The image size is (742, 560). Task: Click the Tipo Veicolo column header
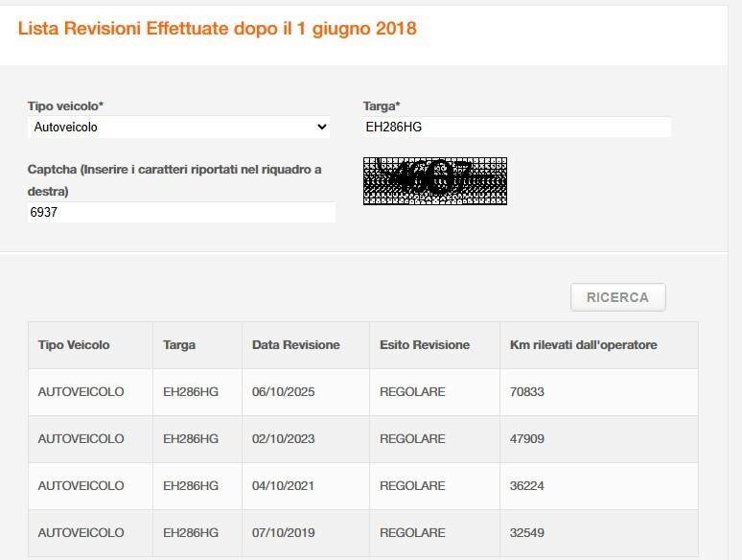74,344
